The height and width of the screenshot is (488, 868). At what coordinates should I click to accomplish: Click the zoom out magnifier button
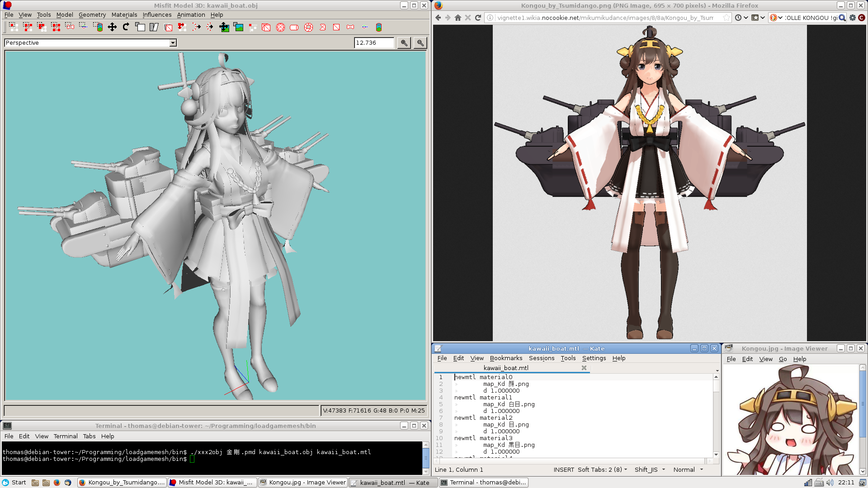420,43
